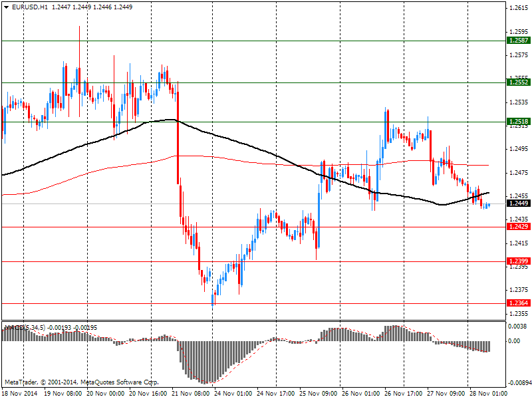Select the 1.2399 red support price label
532x399 pixels.
pos(518,261)
